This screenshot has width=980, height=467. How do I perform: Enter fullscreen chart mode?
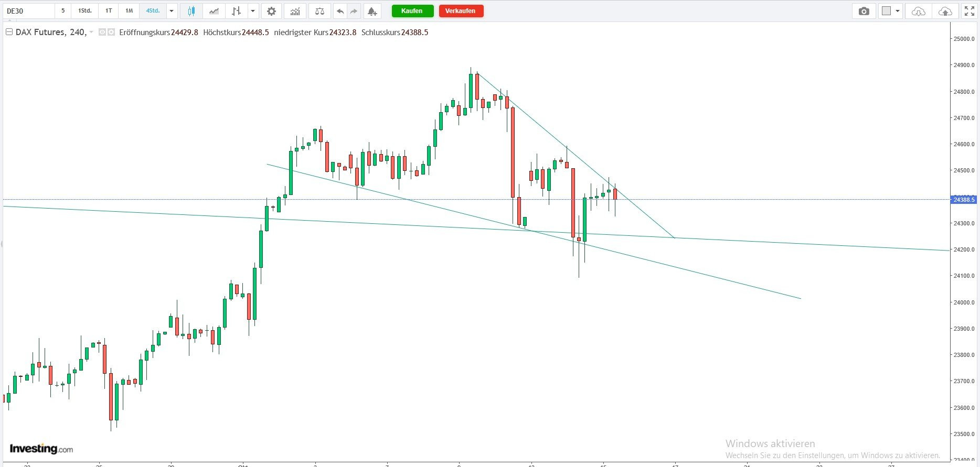tap(969, 11)
